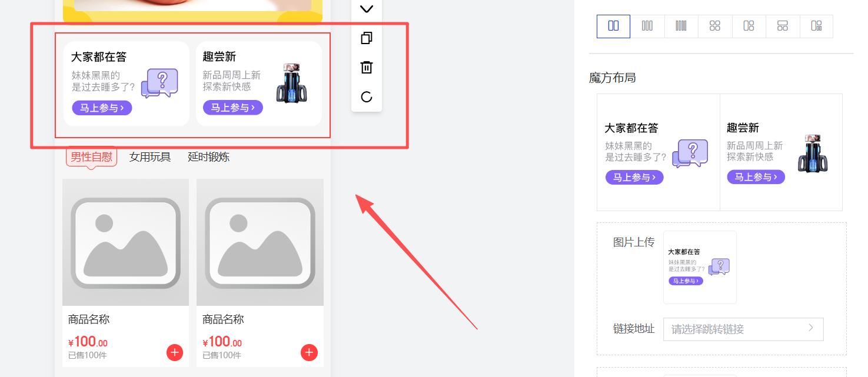Open the 请选择跳转链接 link selector

pos(743,329)
